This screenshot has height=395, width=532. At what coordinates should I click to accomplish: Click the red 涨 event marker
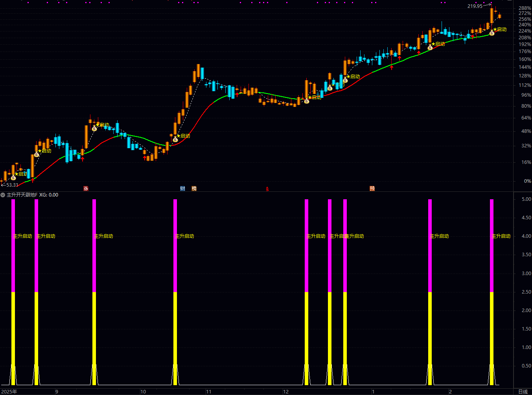86,189
